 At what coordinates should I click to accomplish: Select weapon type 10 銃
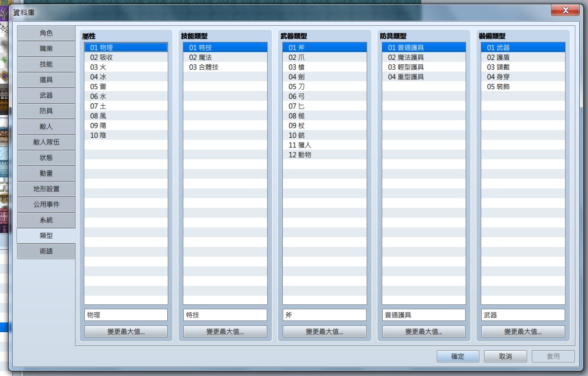point(325,135)
